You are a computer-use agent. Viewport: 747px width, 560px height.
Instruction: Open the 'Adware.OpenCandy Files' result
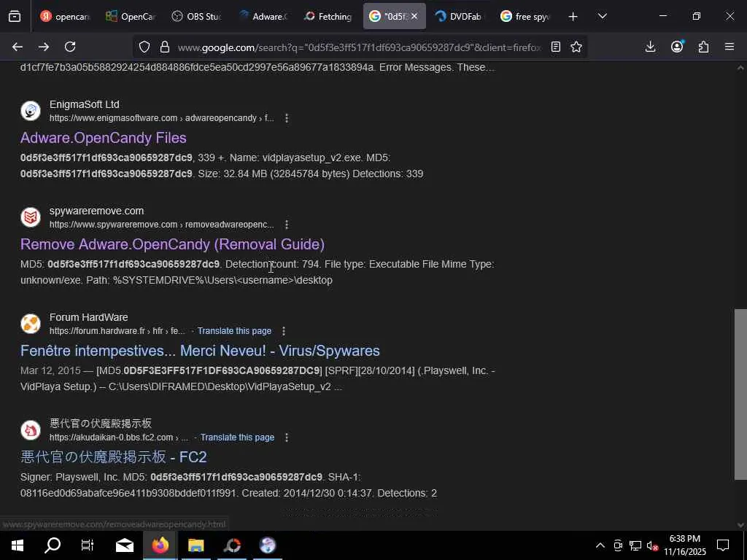[104, 138]
